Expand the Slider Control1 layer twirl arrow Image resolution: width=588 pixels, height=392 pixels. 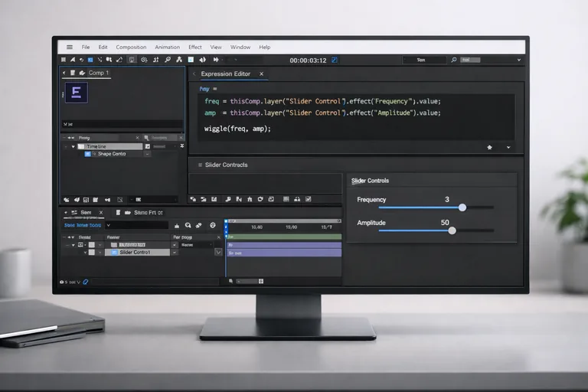click(86, 252)
